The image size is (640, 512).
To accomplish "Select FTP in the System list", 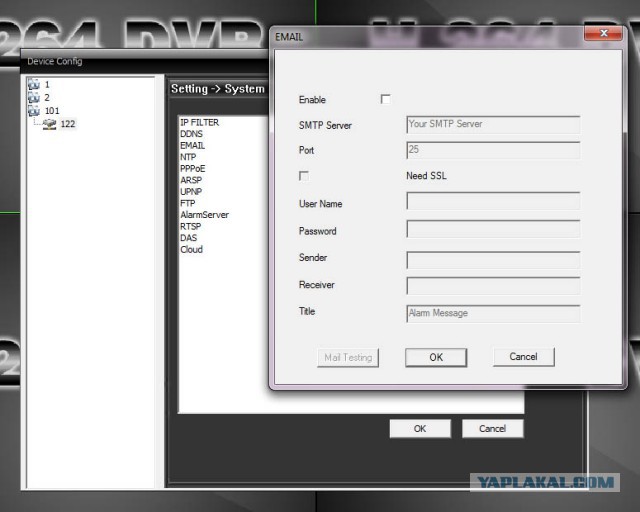I will (188, 203).
